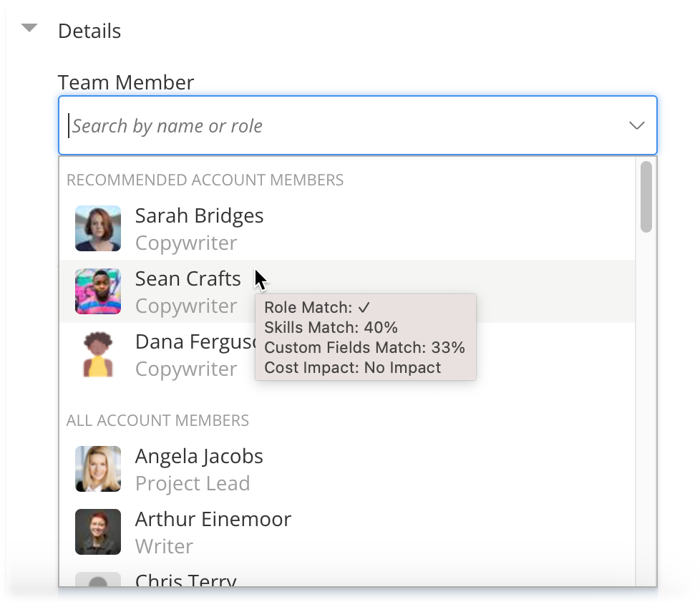Select Sarah Bridges' avatar photo
The width and height of the screenshot is (700, 602).
[98, 228]
